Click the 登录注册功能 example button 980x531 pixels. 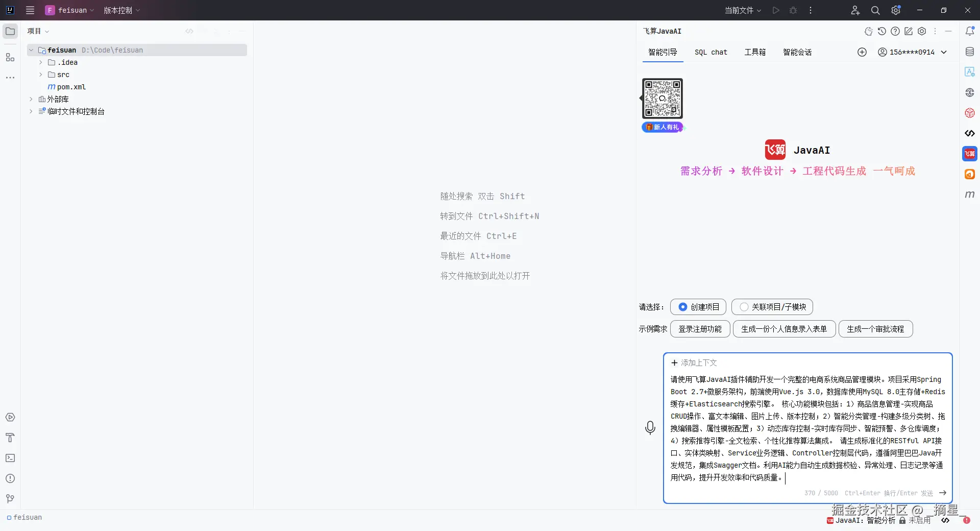coord(700,329)
